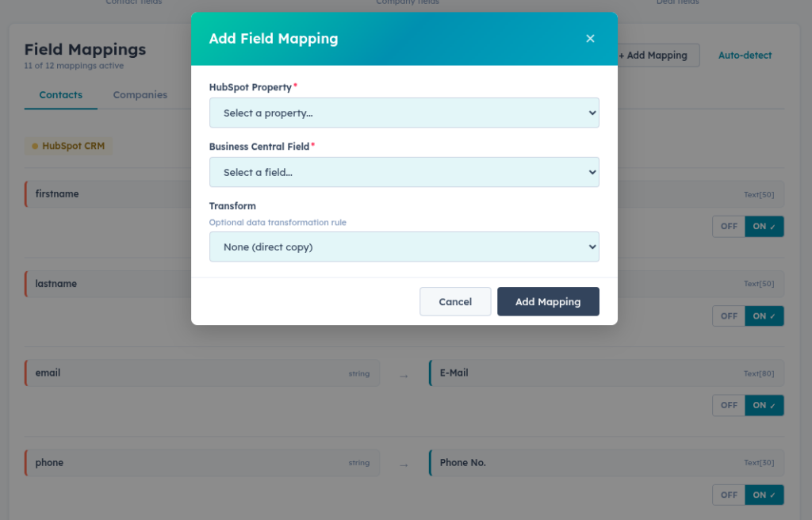Image resolution: width=812 pixels, height=520 pixels.
Task: Expand the Transform rule dropdown
Action: [x=404, y=247]
